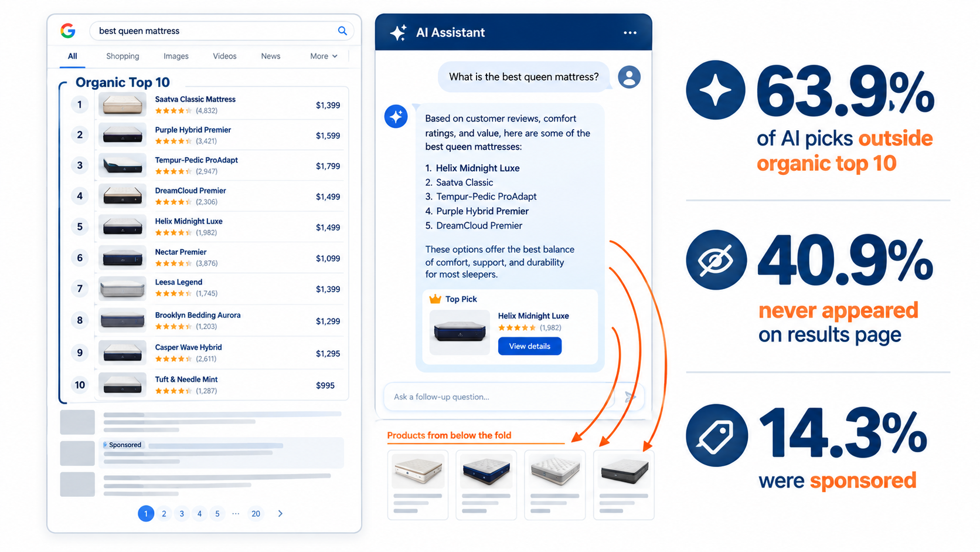Open Helix Midnight Luxe organic listing

(x=189, y=221)
